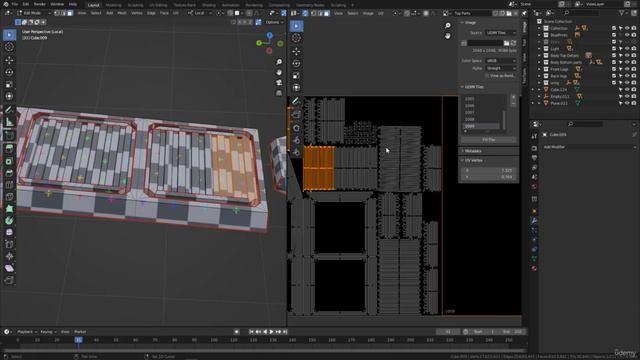Open the Color Space dropdown
The image size is (640, 360).
coord(501,60)
